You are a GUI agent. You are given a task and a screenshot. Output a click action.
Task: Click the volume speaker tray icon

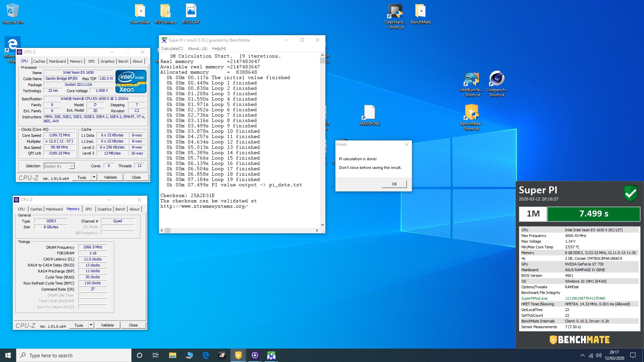pyautogui.click(x=599, y=355)
